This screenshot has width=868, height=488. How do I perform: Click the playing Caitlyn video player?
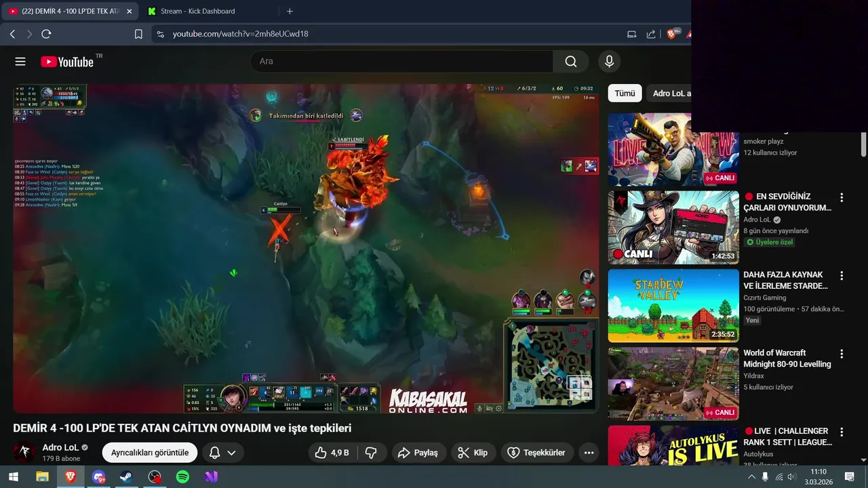coord(306,249)
